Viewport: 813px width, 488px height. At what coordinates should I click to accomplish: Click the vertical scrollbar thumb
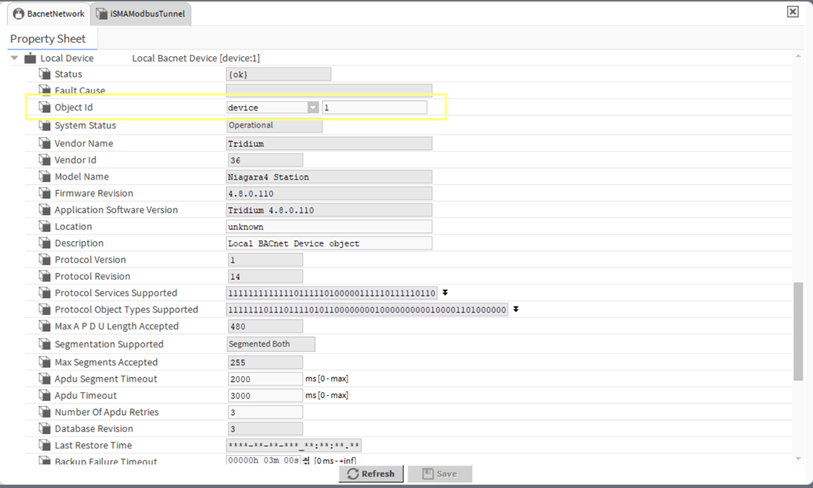coord(797,330)
